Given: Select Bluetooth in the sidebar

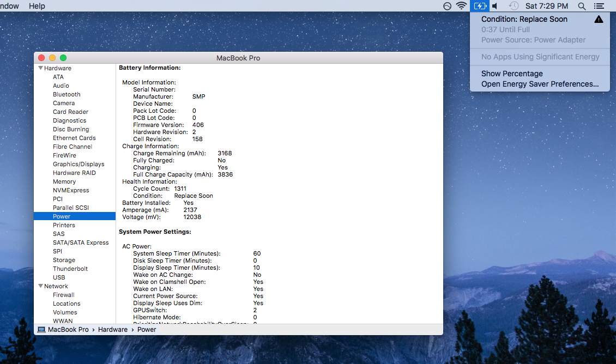Looking at the screenshot, I should [x=67, y=94].
